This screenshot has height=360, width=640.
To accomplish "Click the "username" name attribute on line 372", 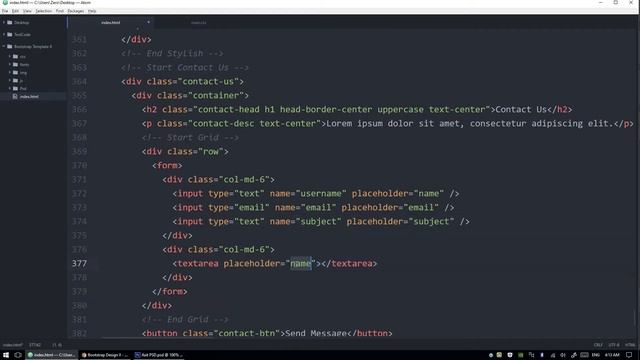I will click(321, 193).
